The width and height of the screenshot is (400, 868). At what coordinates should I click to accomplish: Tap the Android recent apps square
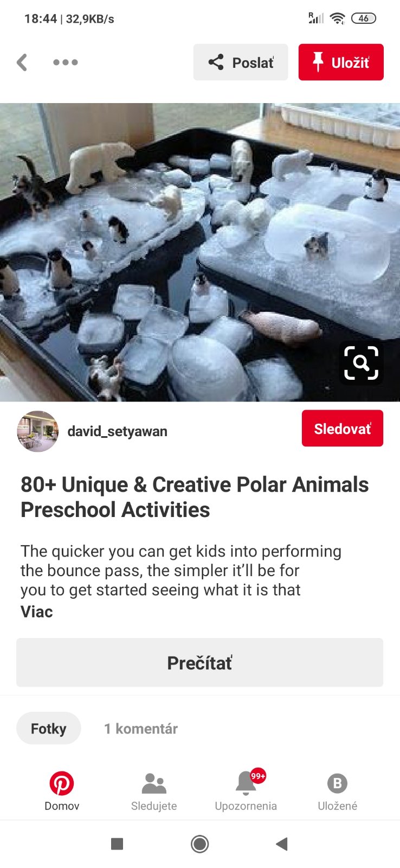click(117, 844)
